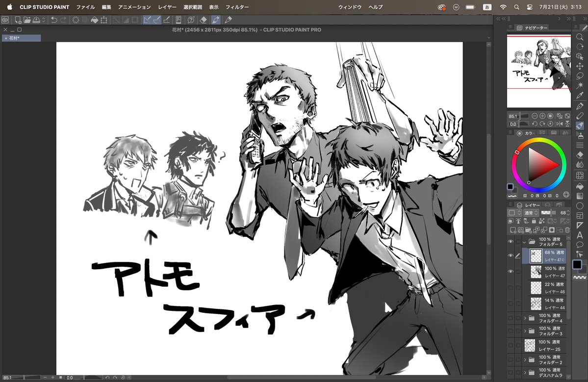The width and height of the screenshot is (588, 382).
Task: Click the Wi-Fi status icon
Action: 503,7
